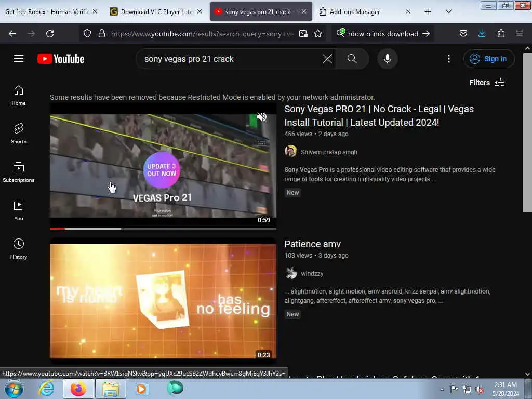Open History in the YouTube sidebar
The width and height of the screenshot is (532, 399).
(19, 249)
